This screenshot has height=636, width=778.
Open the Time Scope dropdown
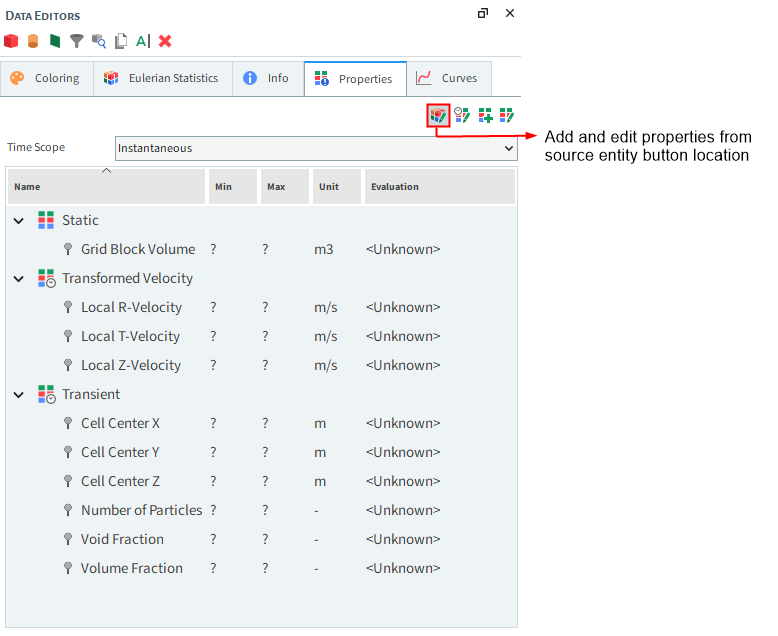point(316,148)
